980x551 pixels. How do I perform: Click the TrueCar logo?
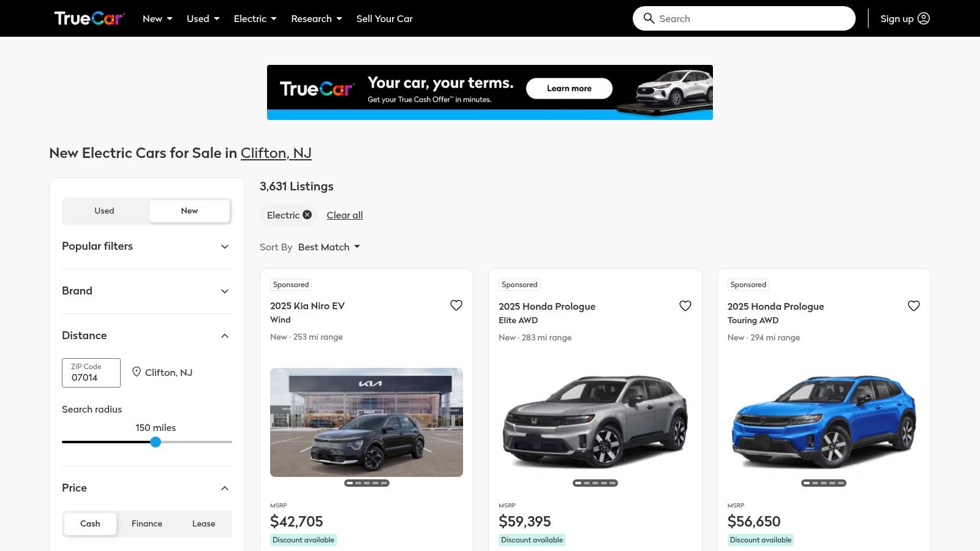pyautogui.click(x=89, y=18)
